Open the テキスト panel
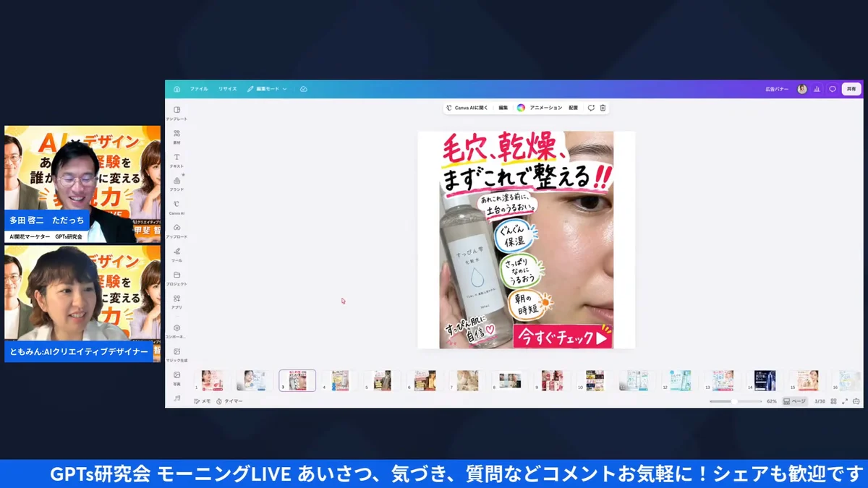 176,160
